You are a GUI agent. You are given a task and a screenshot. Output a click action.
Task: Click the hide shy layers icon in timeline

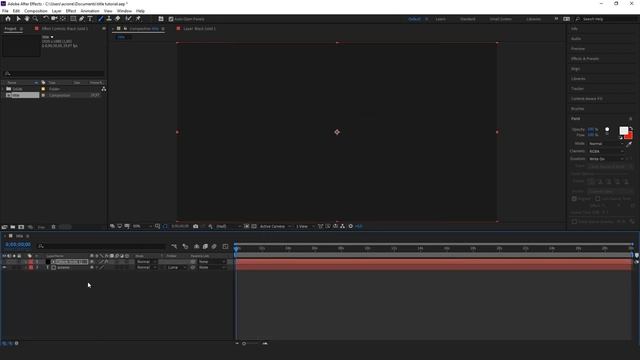(x=196, y=246)
